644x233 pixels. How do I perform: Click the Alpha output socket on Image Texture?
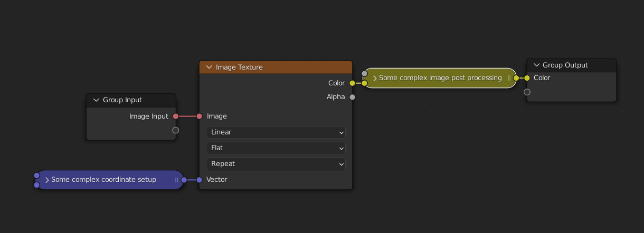[x=352, y=97]
